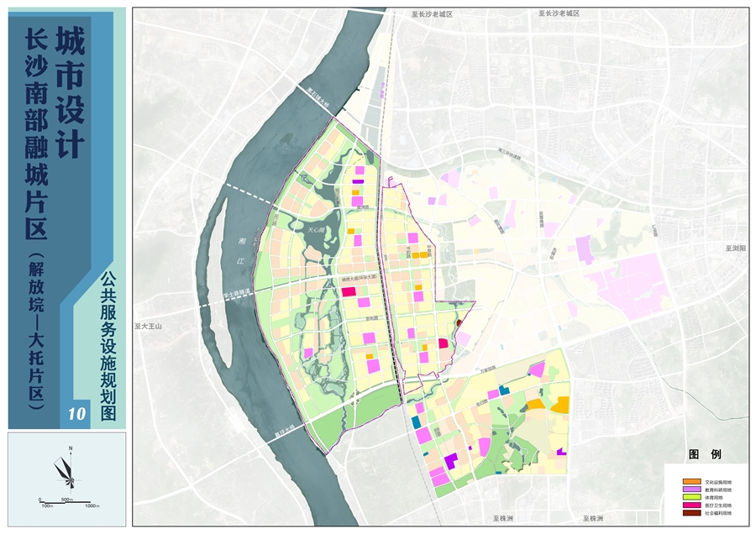Click the 天心湖 lake label
The image size is (756, 534).
[x=316, y=230]
